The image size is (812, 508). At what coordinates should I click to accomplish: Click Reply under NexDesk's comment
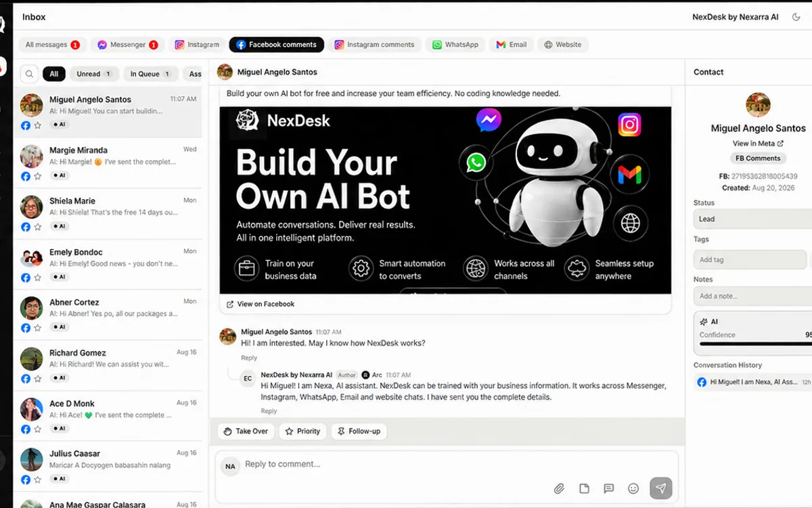pyautogui.click(x=269, y=411)
